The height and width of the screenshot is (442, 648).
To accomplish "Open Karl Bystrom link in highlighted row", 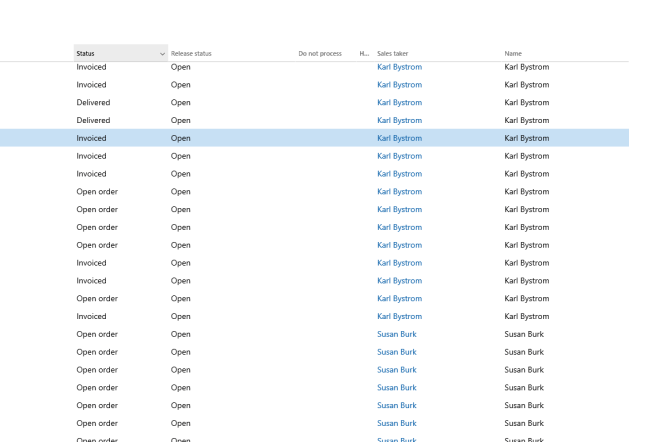I will coord(399,138).
